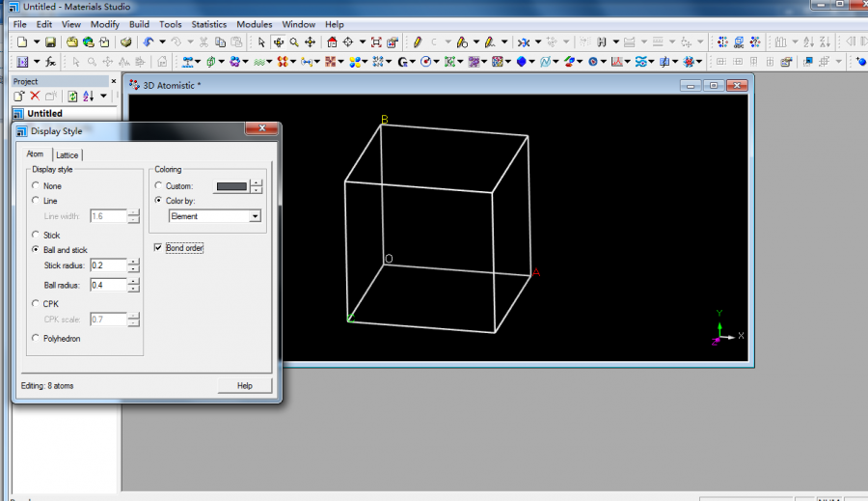
Task: Click the fx function icon
Action: (x=49, y=62)
